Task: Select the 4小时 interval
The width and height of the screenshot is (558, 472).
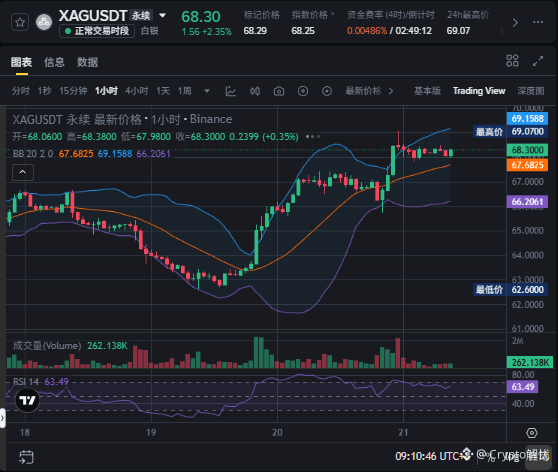Action: [x=137, y=91]
